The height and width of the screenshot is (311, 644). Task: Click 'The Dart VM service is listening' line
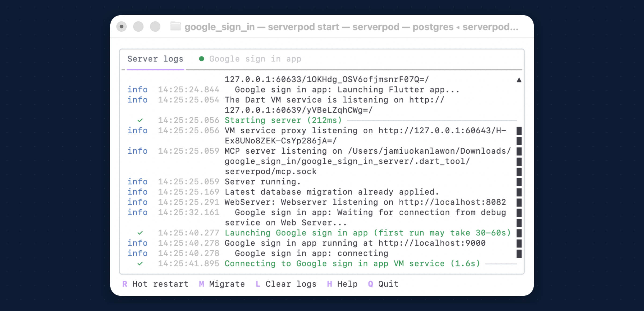coord(334,100)
